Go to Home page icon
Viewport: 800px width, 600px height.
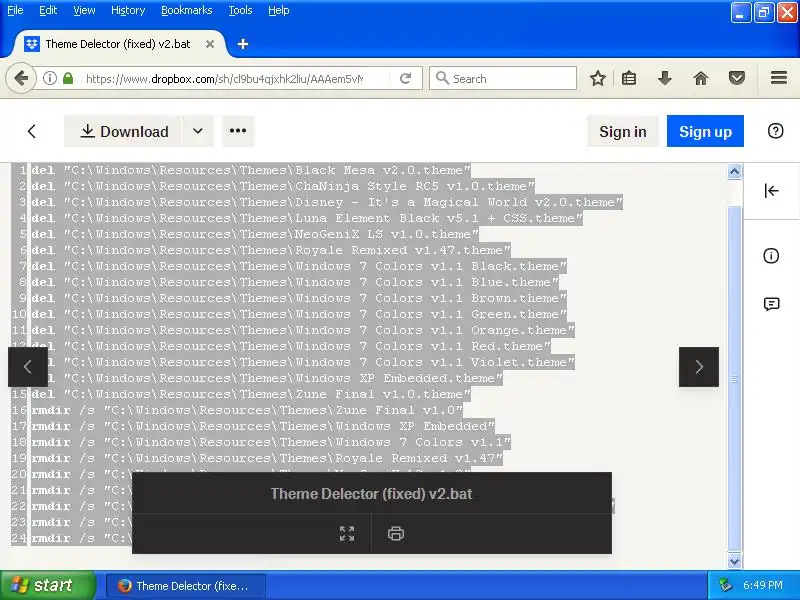(x=701, y=79)
